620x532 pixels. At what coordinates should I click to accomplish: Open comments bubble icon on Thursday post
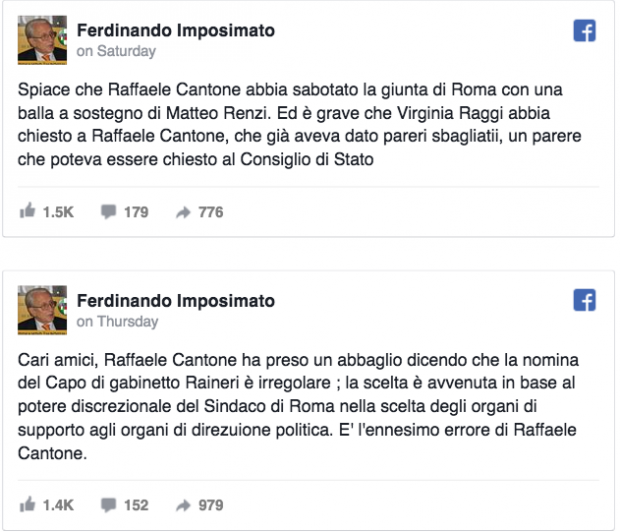(108, 506)
